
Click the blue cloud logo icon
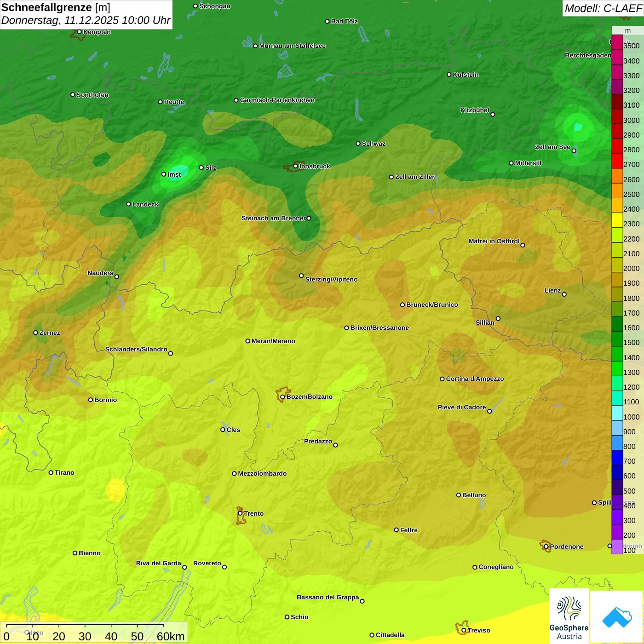617,617
